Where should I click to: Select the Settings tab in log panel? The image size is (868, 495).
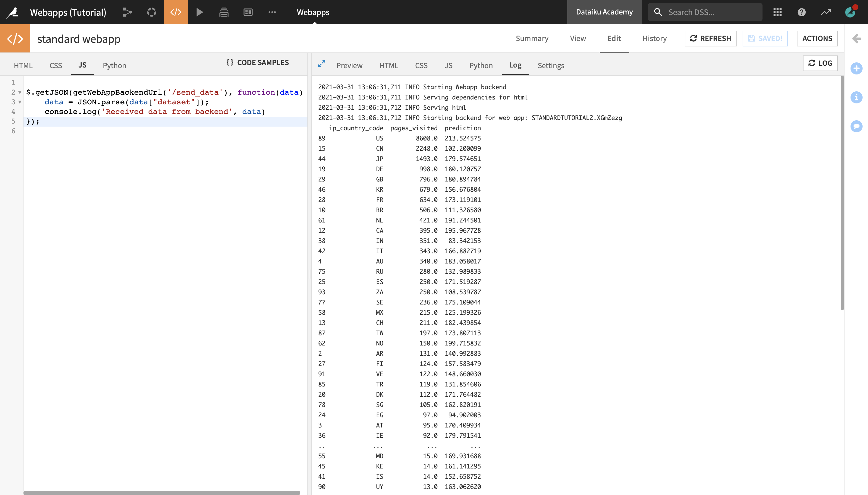click(550, 65)
